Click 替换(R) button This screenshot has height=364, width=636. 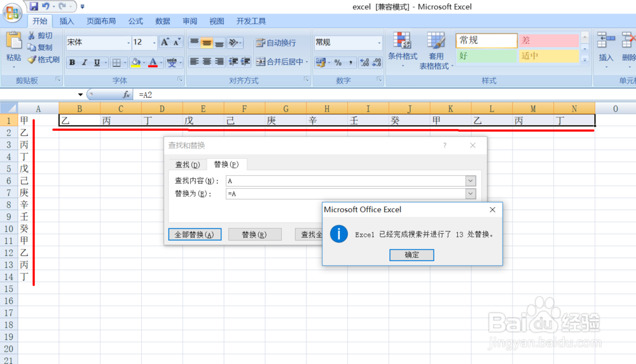pos(254,234)
